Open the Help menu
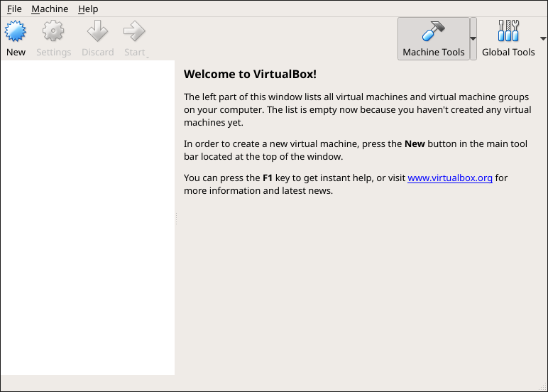The height and width of the screenshot is (392, 548). click(88, 9)
